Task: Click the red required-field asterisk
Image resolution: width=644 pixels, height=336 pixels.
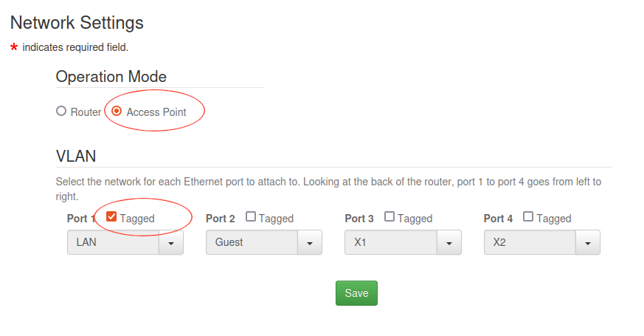Action: pyautogui.click(x=14, y=48)
